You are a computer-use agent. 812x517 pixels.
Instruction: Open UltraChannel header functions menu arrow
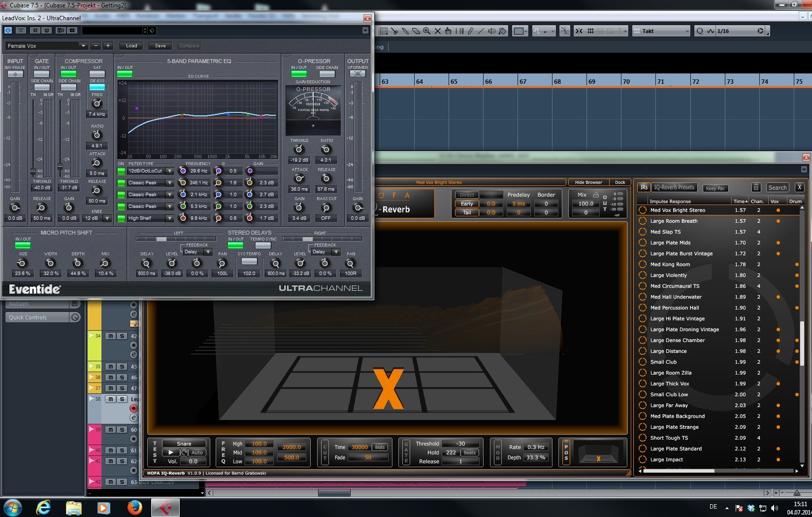coord(365,31)
